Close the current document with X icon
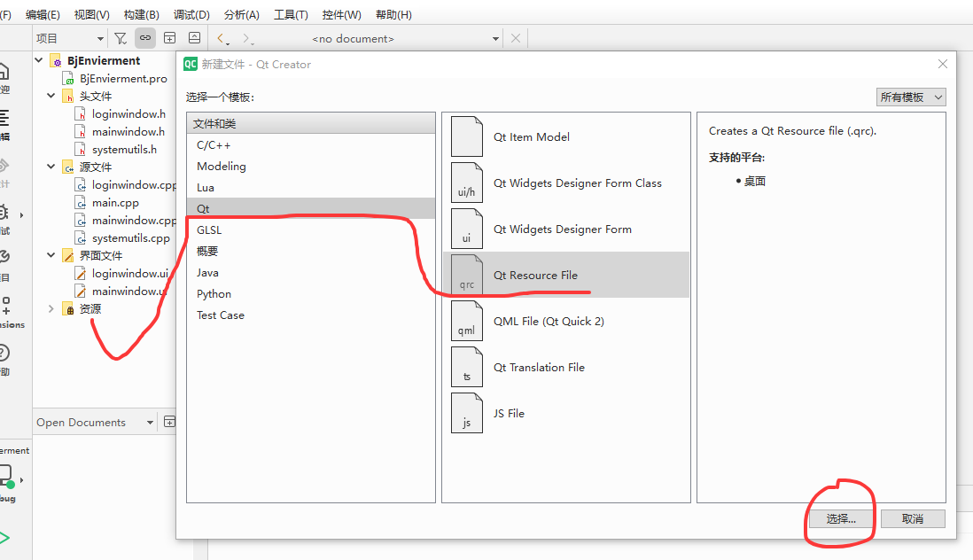 click(x=515, y=38)
